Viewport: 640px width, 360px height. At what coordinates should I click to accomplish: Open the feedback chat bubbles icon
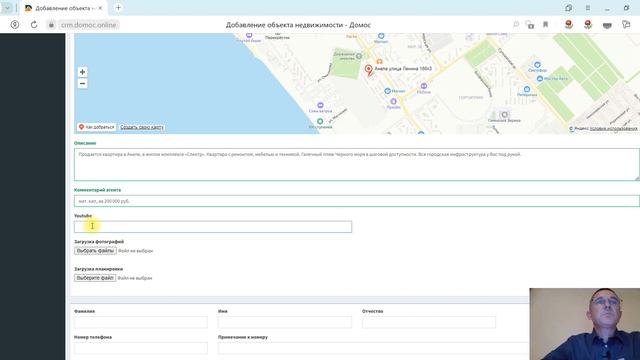(x=626, y=25)
